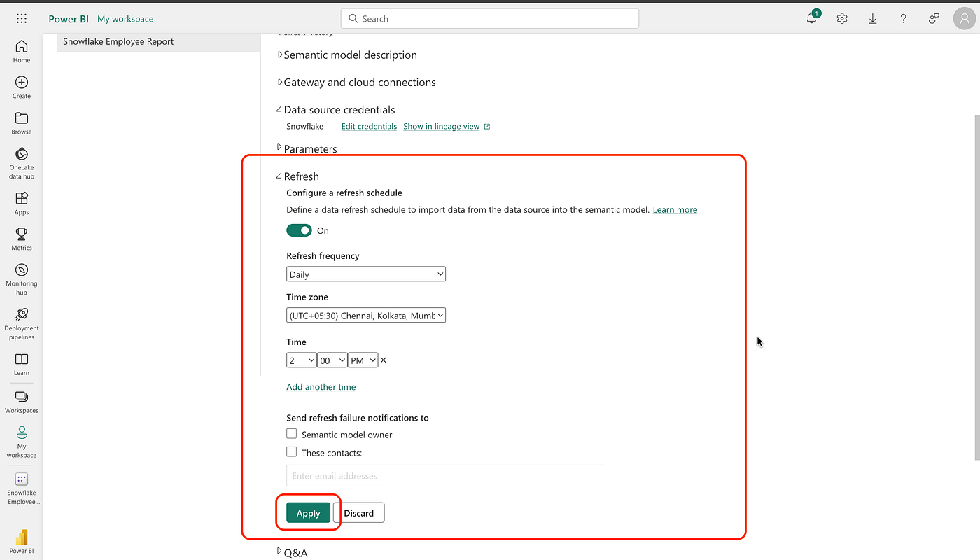
Task: Go to Home in the sidebar
Action: (22, 51)
